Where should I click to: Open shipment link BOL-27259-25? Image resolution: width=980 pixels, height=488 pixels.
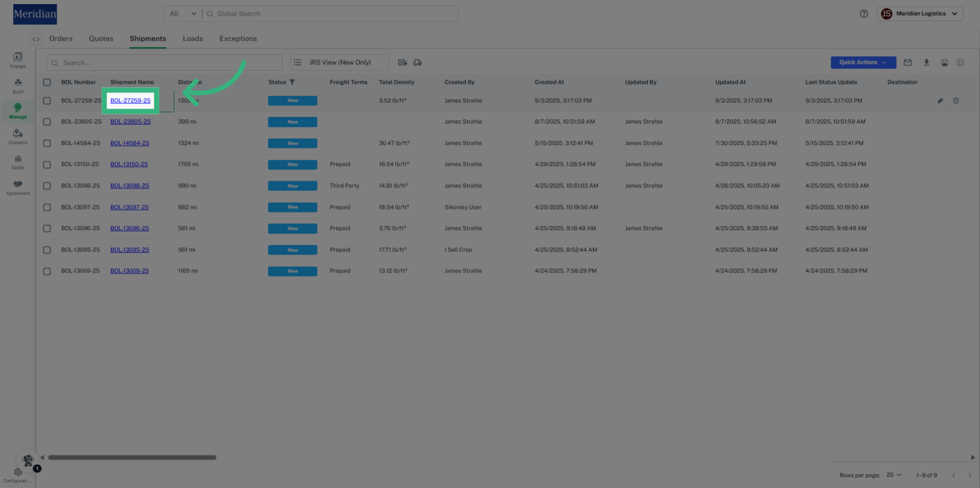click(x=130, y=100)
